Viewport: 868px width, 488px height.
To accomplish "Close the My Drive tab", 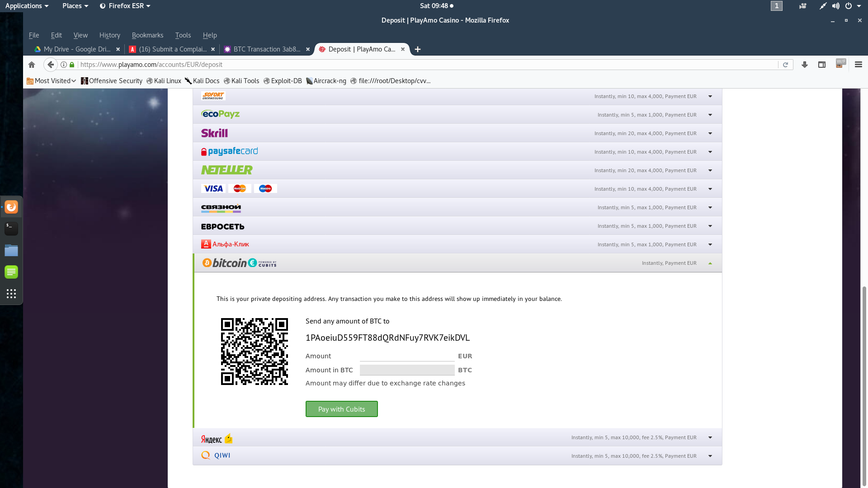I will (x=118, y=49).
